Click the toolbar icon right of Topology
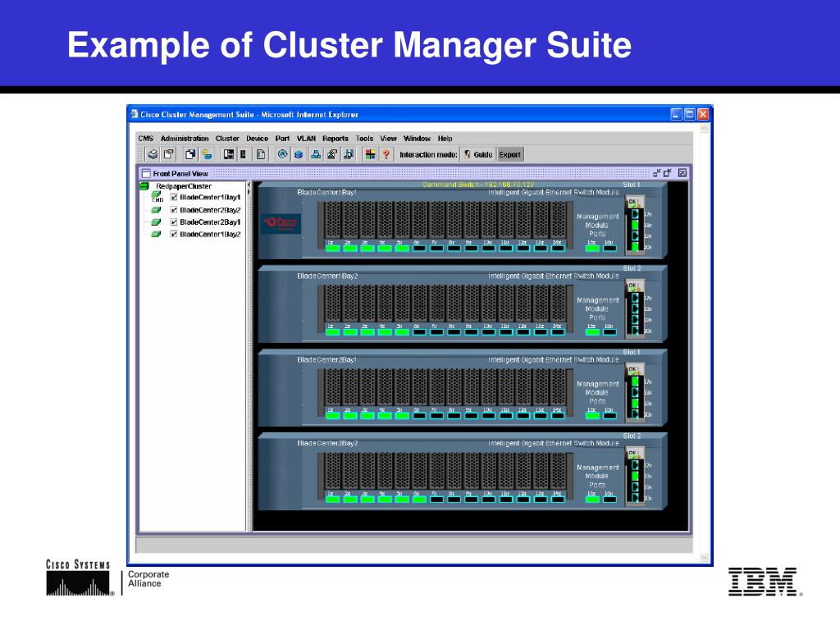The height and width of the screenshot is (630, 840). pyautogui.click(x=332, y=154)
